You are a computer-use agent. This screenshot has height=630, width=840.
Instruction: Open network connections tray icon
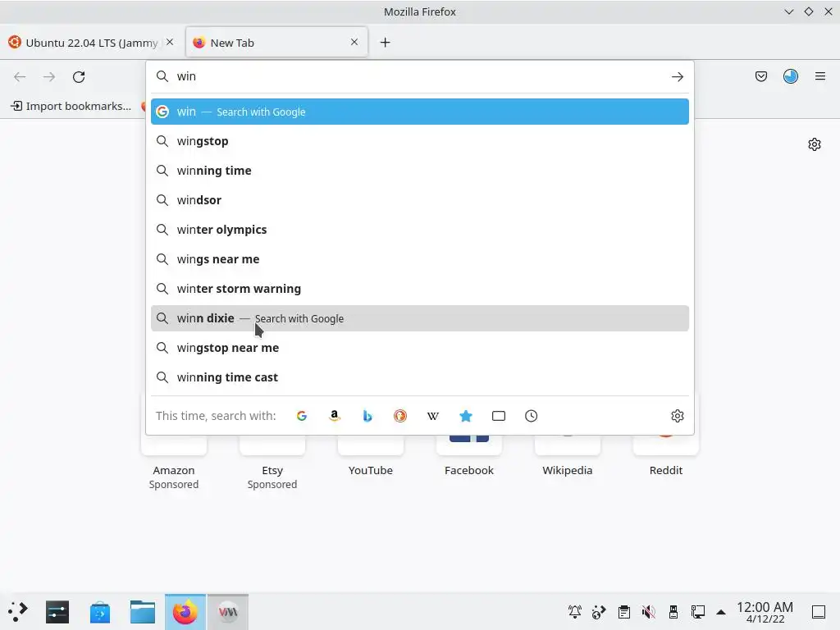[697, 612]
